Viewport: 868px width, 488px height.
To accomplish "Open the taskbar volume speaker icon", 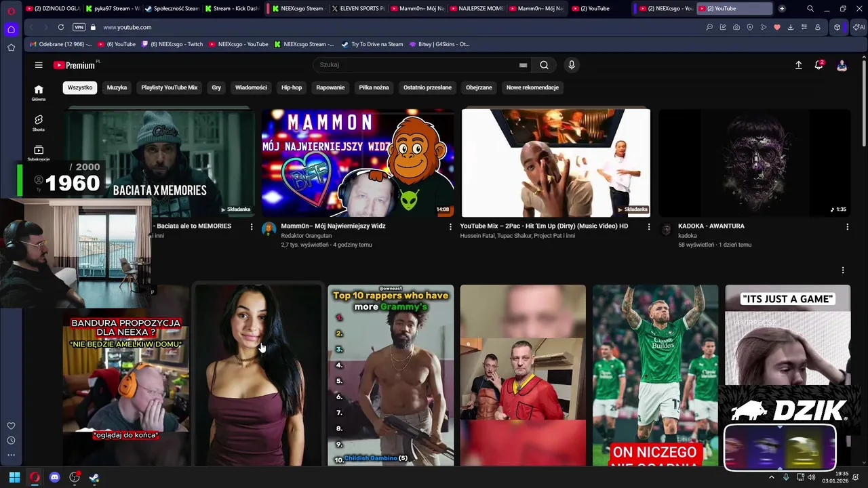I will click(812, 477).
